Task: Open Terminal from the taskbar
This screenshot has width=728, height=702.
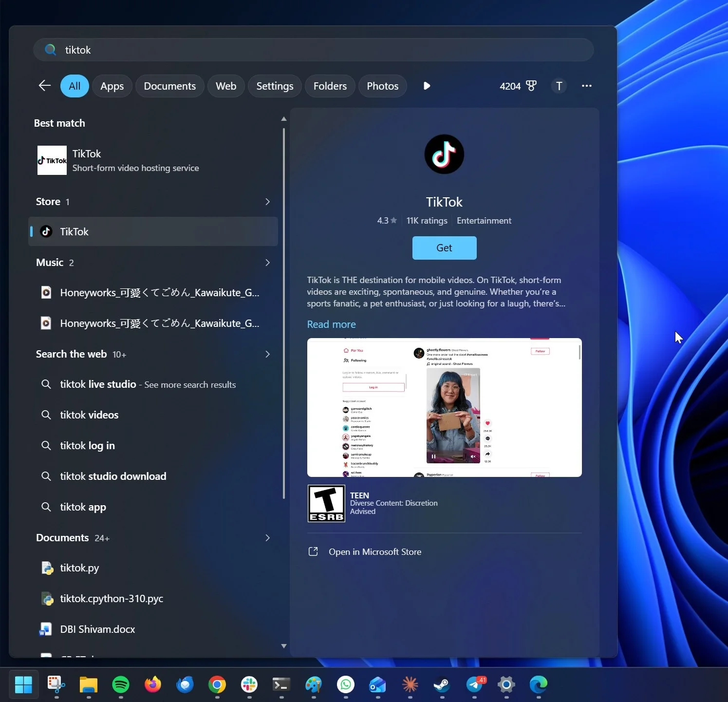Action: [281, 684]
